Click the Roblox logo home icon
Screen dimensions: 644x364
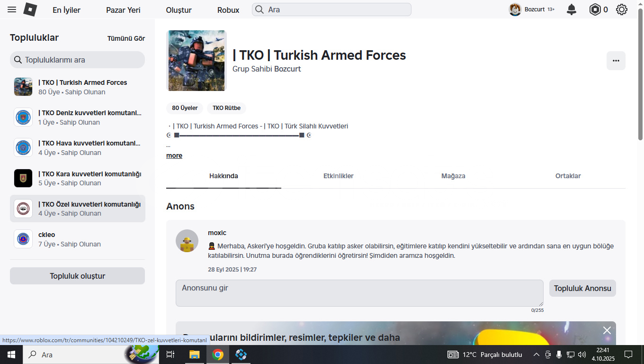coord(30,9)
